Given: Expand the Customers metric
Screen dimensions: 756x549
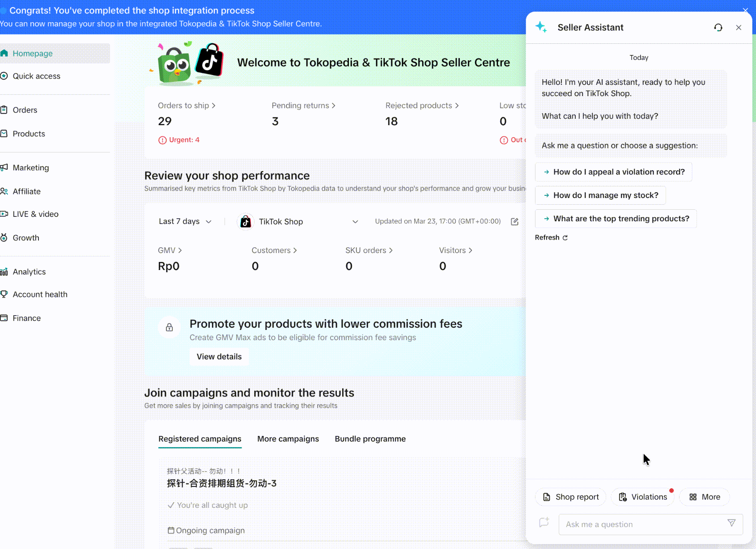Looking at the screenshot, I should 274,250.
